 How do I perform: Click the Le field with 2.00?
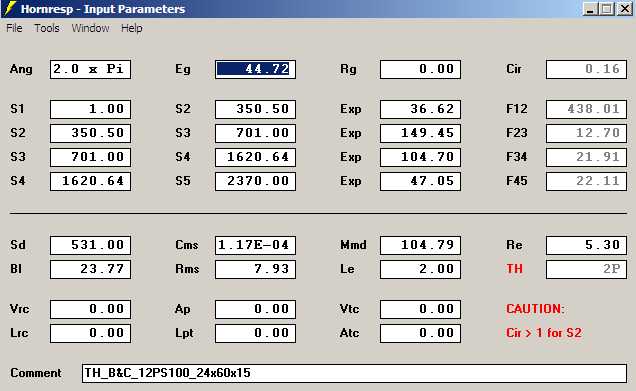pyautogui.click(x=421, y=269)
